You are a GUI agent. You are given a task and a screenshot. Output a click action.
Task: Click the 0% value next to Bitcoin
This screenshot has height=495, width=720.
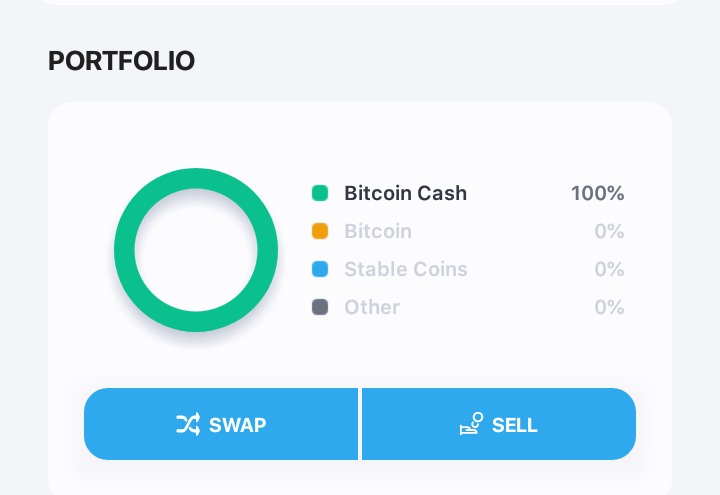click(x=609, y=231)
